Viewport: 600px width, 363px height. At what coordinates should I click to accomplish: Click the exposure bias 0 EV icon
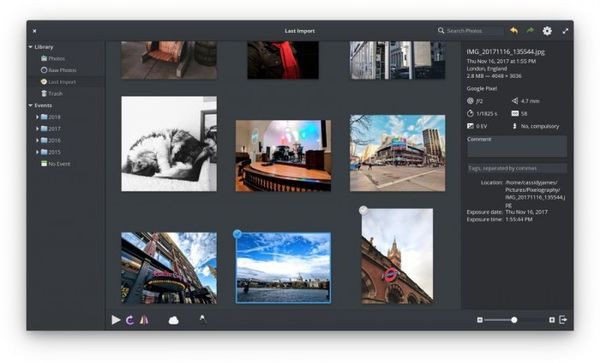(x=470, y=126)
